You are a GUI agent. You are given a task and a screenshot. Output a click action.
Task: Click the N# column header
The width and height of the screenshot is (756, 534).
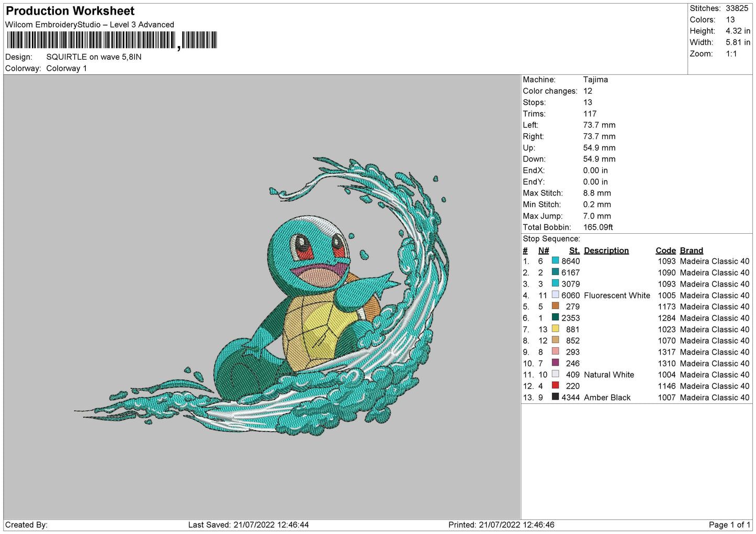[x=543, y=251]
